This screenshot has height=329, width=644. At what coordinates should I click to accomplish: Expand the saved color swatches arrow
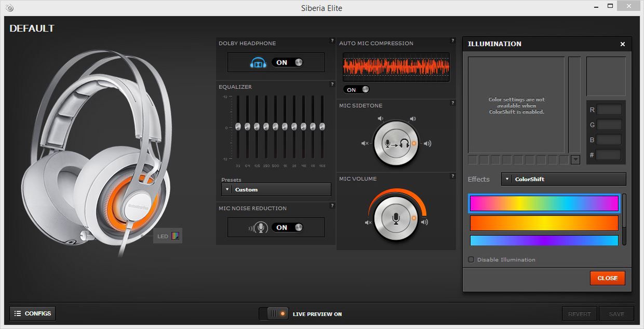(x=575, y=160)
